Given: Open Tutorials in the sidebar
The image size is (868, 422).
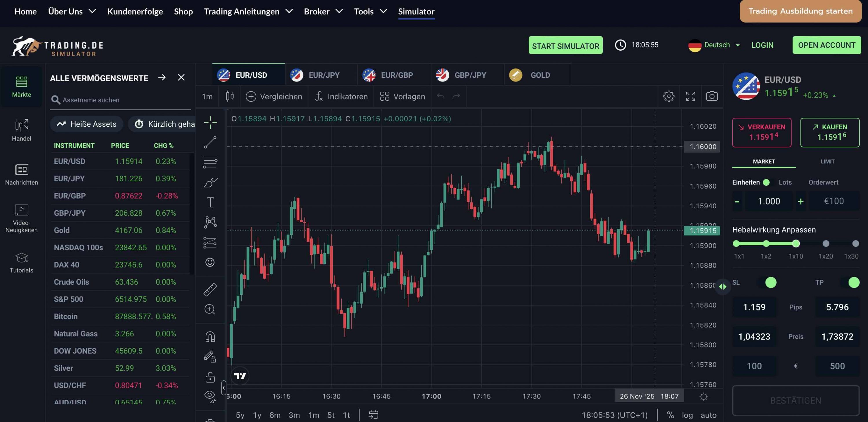Looking at the screenshot, I should click(22, 263).
